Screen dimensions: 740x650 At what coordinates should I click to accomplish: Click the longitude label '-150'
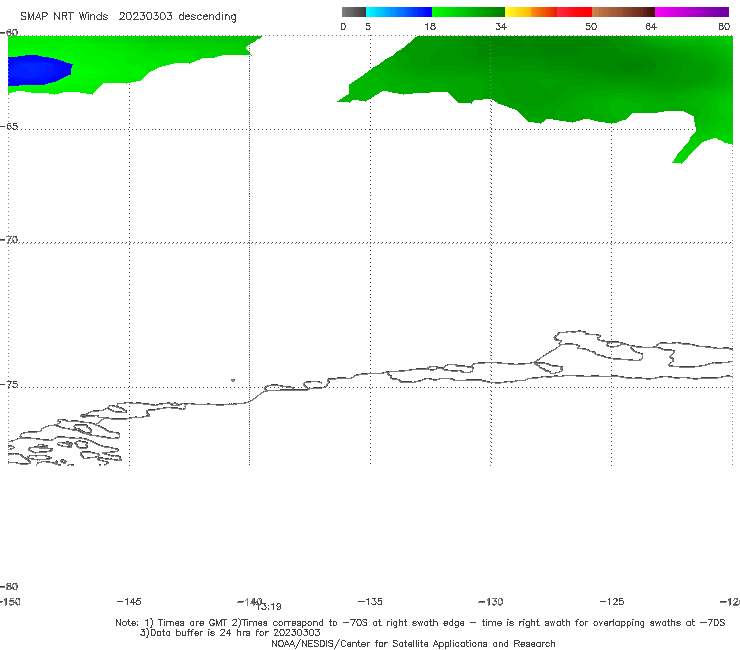point(10,602)
